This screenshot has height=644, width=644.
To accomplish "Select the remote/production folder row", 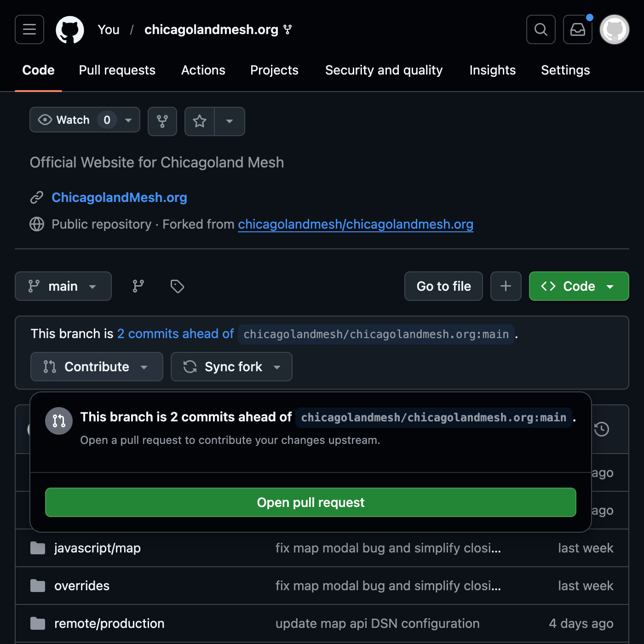I will click(109, 623).
